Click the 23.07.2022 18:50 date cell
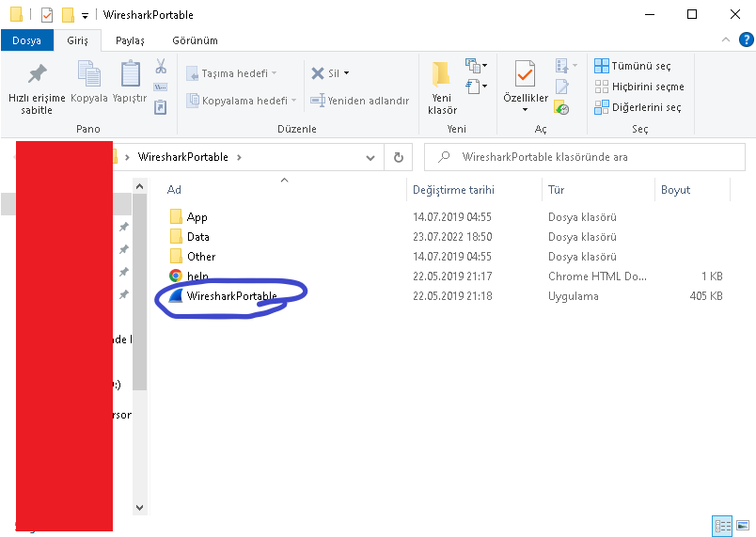The image size is (756, 537). tap(452, 237)
